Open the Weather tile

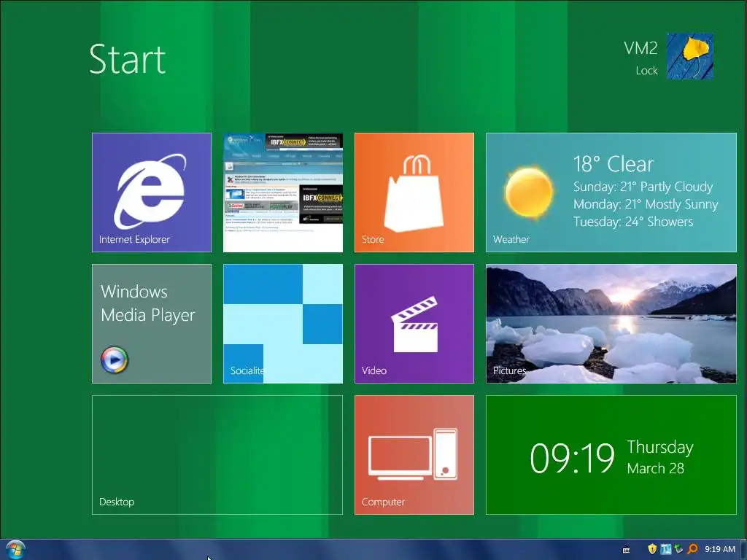click(x=611, y=192)
